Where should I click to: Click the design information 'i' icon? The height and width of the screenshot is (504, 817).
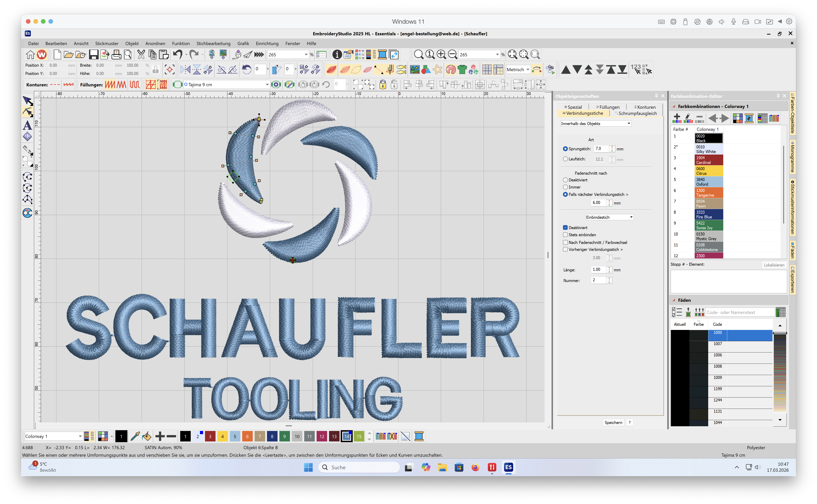click(337, 54)
